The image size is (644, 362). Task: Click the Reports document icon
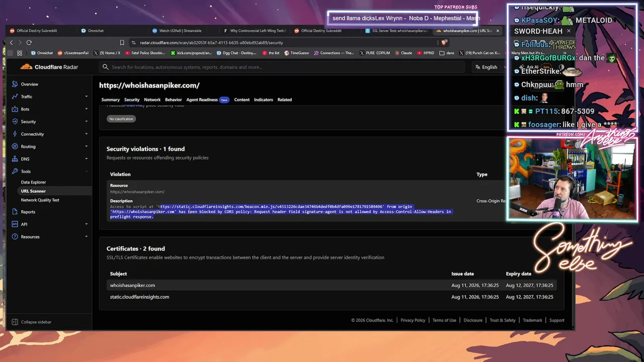[15, 212]
